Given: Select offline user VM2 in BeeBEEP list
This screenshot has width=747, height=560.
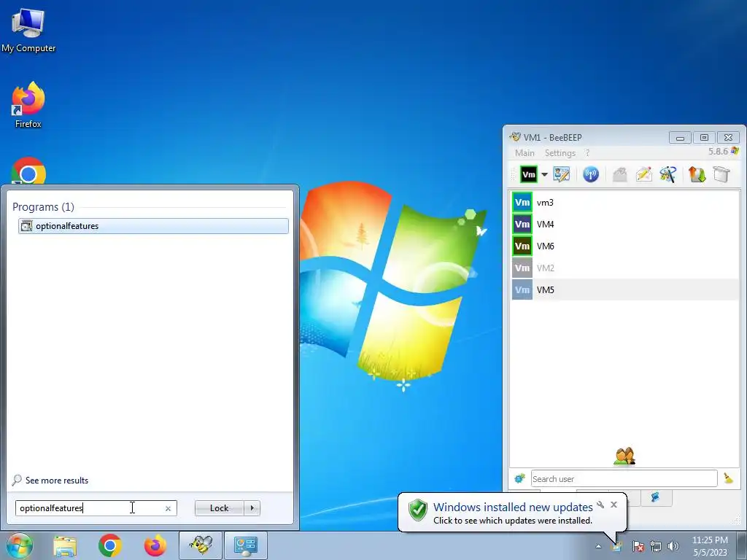Looking at the screenshot, I should (x=624, y=268).
